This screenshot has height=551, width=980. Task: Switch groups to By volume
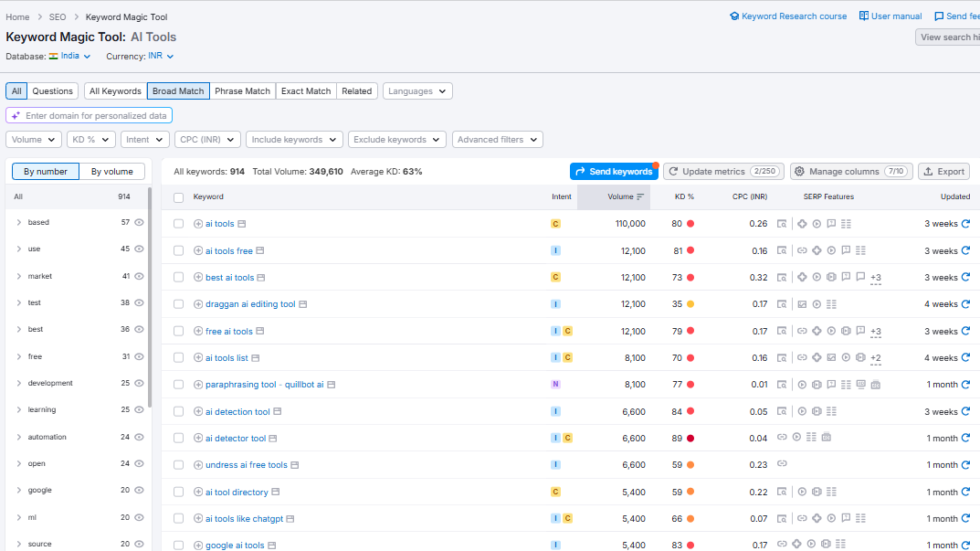pos(111,172)
